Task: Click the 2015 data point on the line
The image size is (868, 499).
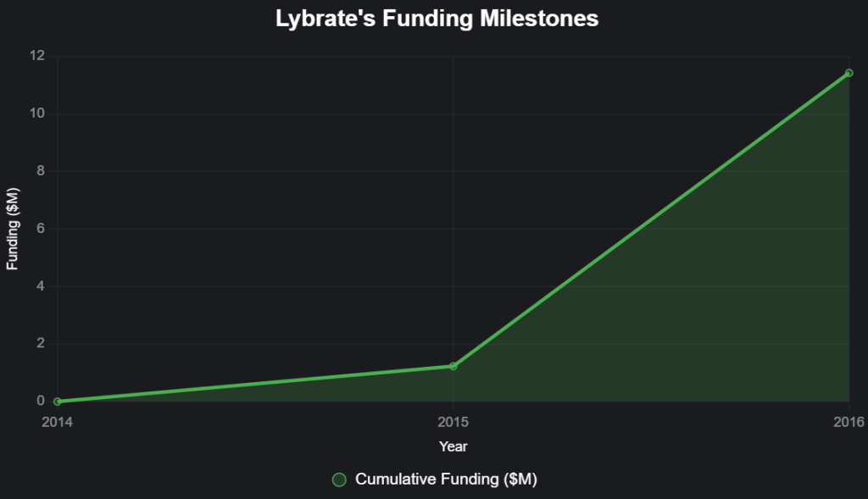Action: point(453,366)
